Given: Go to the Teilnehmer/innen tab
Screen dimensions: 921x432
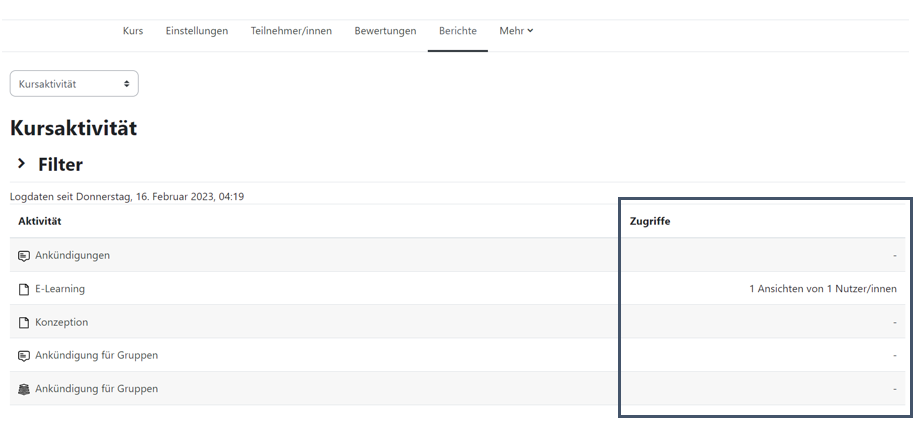Looking at the screenshot, I should (x=291, y=31).
